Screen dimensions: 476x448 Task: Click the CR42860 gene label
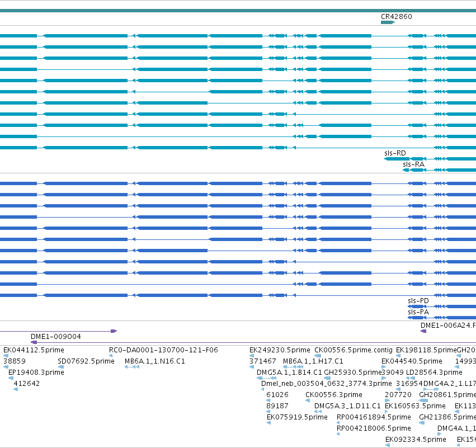click(x=397, y=17)
